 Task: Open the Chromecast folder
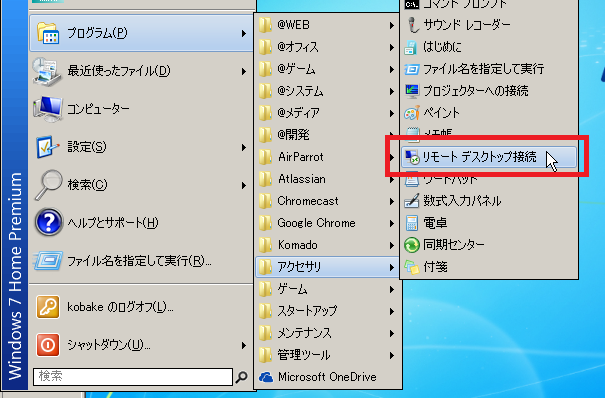pos(327,201)
